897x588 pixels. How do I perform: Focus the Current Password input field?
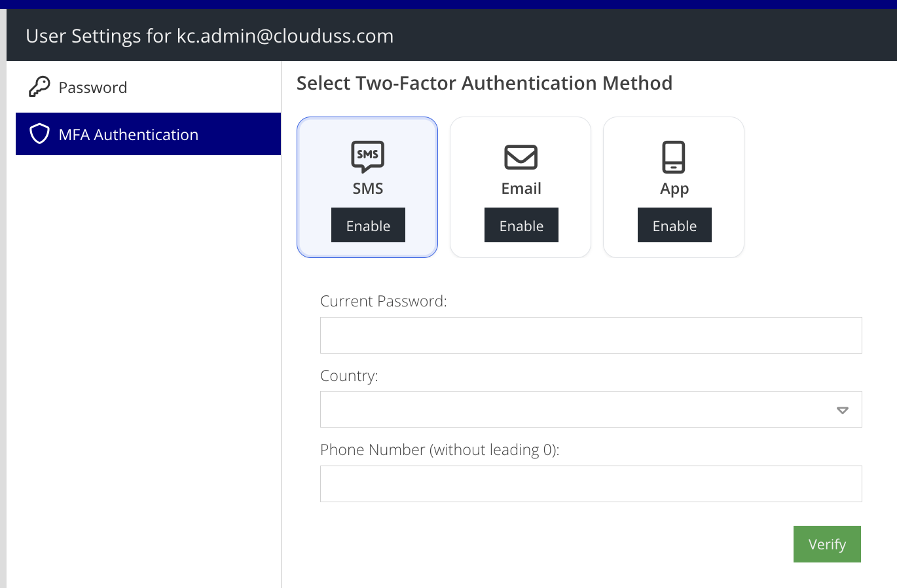coord(591,335)
